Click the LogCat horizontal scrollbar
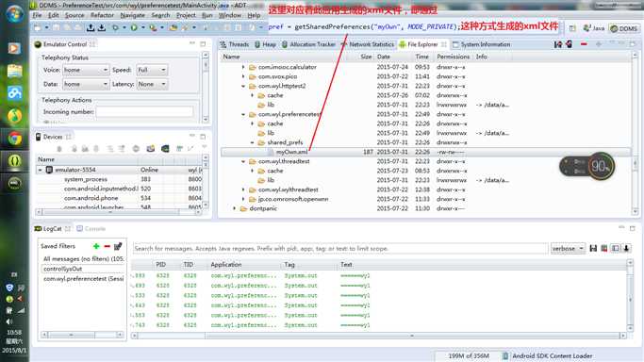This screenshot has width=644, height=362. (x=379, y=336)
